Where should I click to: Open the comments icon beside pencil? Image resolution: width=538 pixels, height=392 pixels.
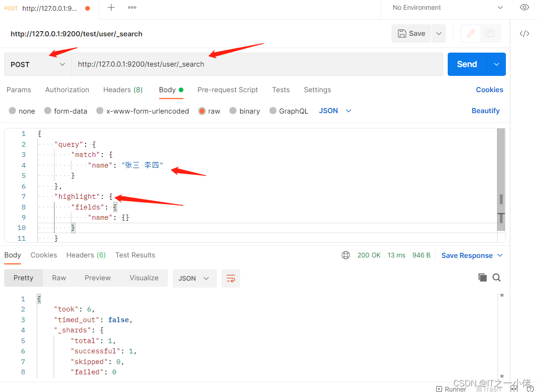pyautogui.click(x=490, y=34)
